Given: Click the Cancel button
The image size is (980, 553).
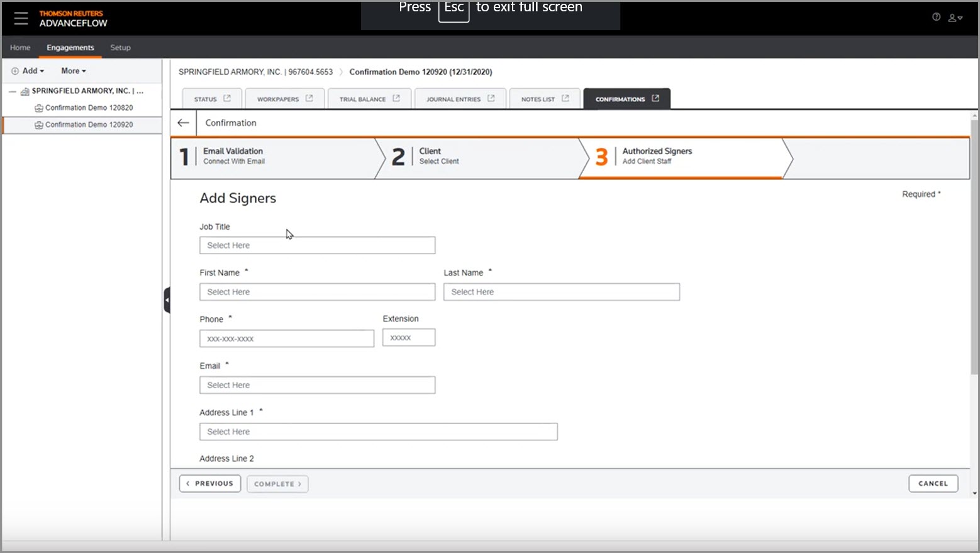Looking at the screenshot, I should (x=933, y=483).
